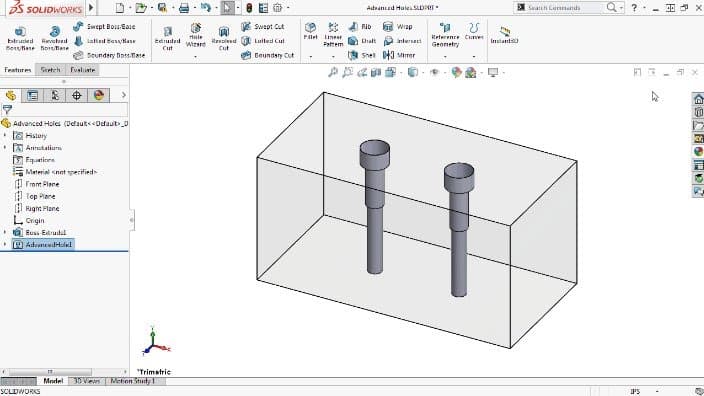The width and height of the screenshot is (704, 396).
Task: Click the Open file icon
Action: 141,8
